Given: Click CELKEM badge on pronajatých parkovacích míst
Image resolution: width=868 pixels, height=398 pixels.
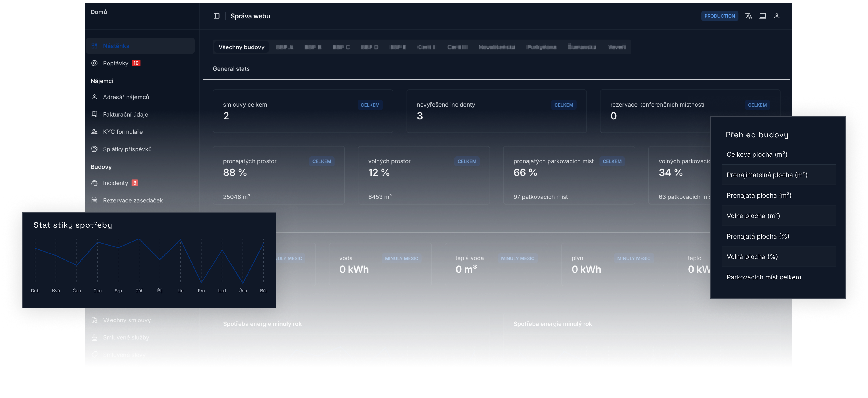Looking at the screenshot, I should [612, 161].
